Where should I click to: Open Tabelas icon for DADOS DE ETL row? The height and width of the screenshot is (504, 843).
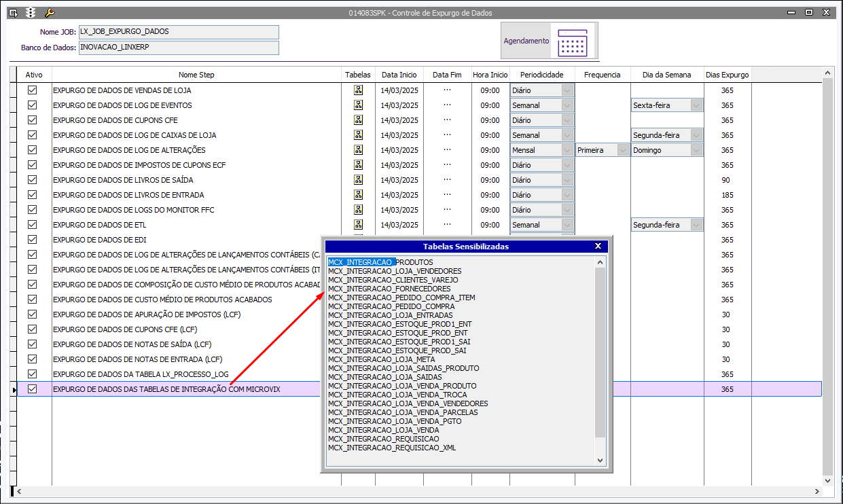358,225
